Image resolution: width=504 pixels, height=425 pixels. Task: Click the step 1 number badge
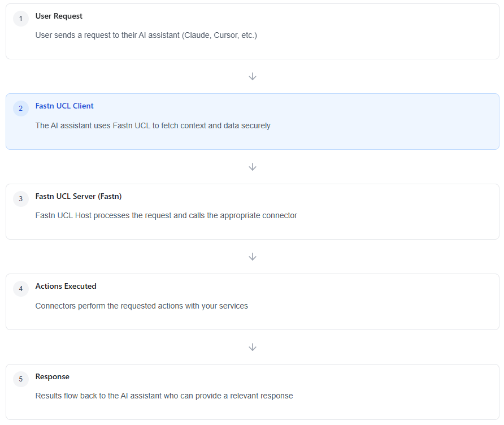click(x=21, y=18)
